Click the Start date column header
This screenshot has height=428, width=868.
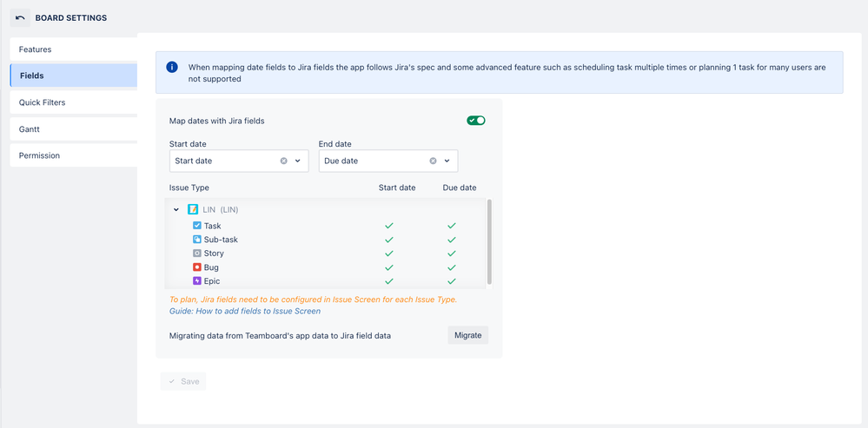coord(397,188)
